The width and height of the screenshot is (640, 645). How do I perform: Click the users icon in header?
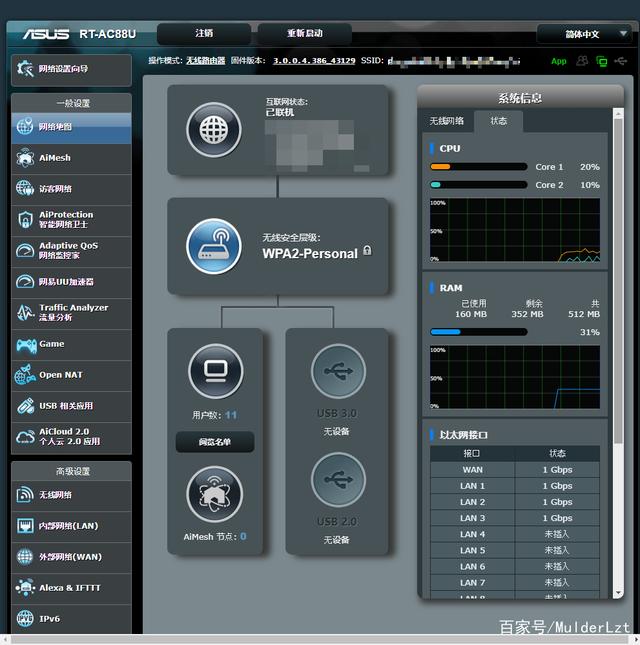click(x=582, y=61)
